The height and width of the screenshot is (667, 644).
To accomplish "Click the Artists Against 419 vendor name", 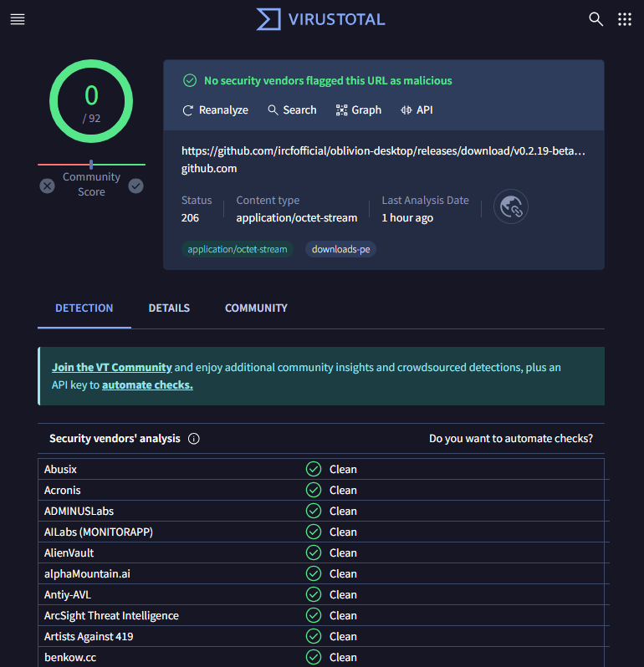I will [89, 636].
